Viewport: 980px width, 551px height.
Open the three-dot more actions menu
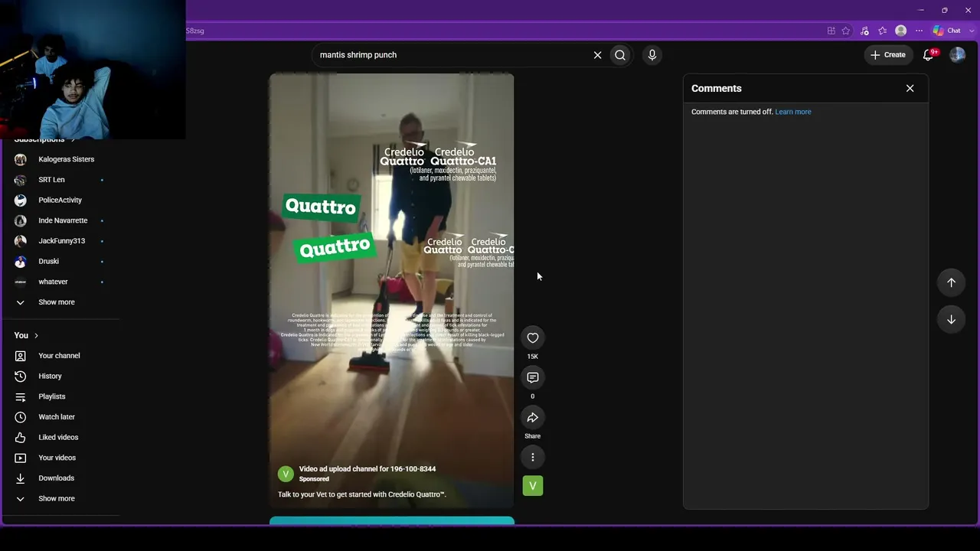click(x=533, y=458)
